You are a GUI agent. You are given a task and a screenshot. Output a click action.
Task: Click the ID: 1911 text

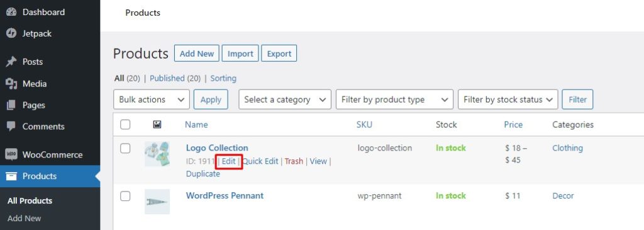(201, 161)
